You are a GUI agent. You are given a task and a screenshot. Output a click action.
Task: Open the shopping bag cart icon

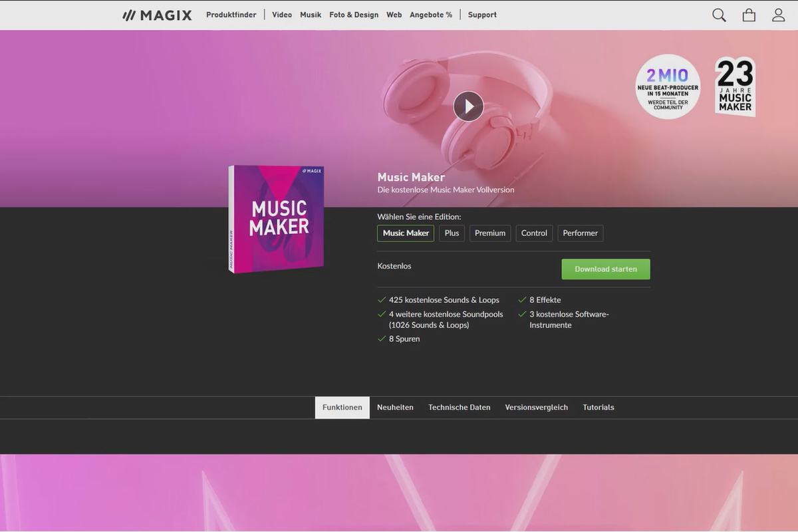749,15
